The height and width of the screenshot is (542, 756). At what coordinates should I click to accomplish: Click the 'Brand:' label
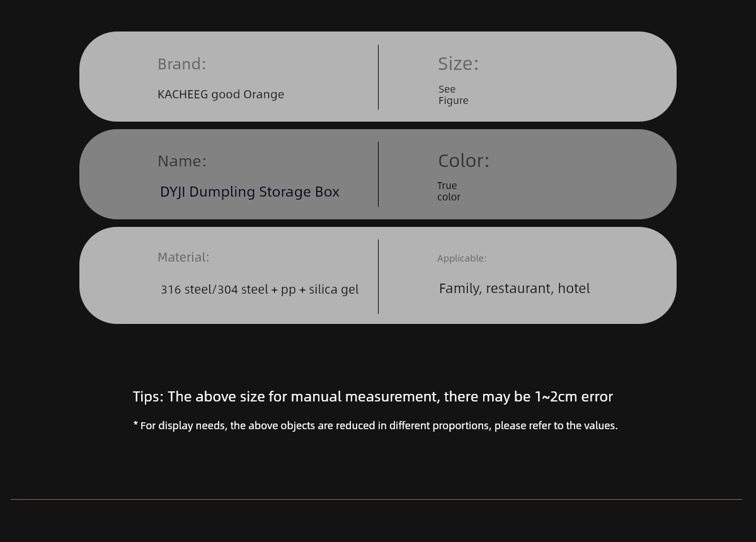[x=181, y=64]
